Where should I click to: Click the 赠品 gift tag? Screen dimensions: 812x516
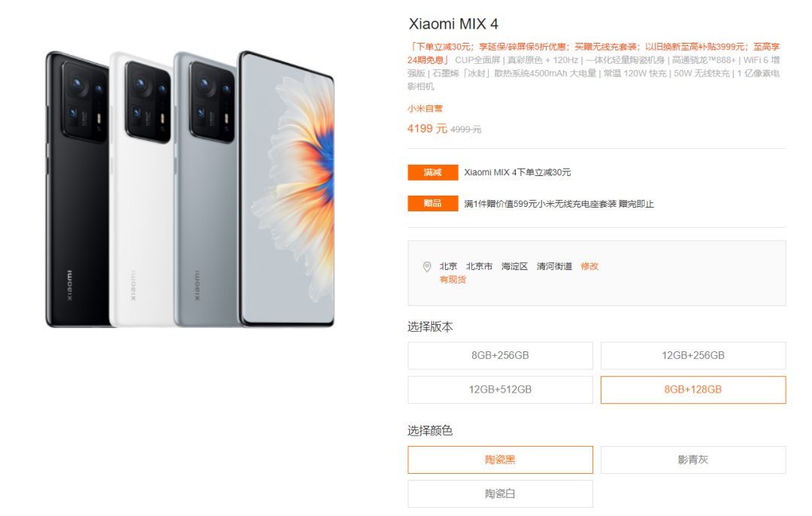(432, 204)
